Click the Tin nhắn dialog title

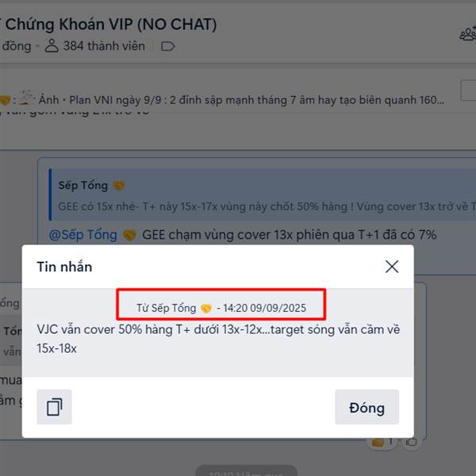click(64, 267)
